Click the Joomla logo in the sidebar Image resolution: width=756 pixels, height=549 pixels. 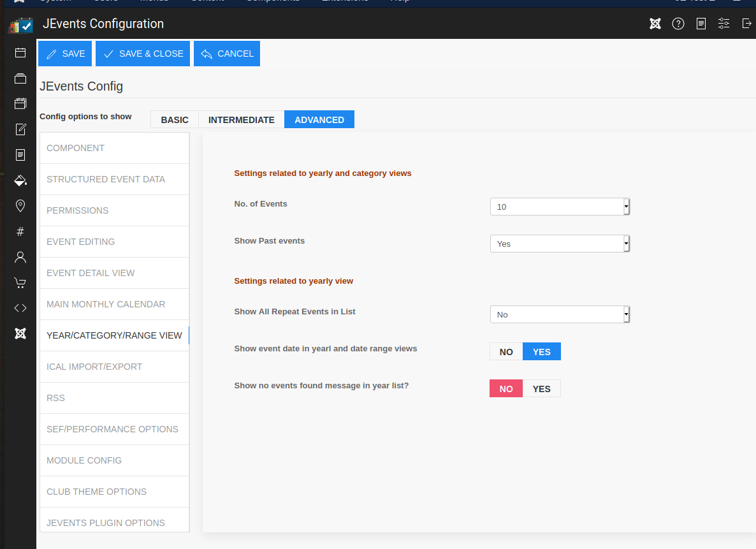(20, 333)
